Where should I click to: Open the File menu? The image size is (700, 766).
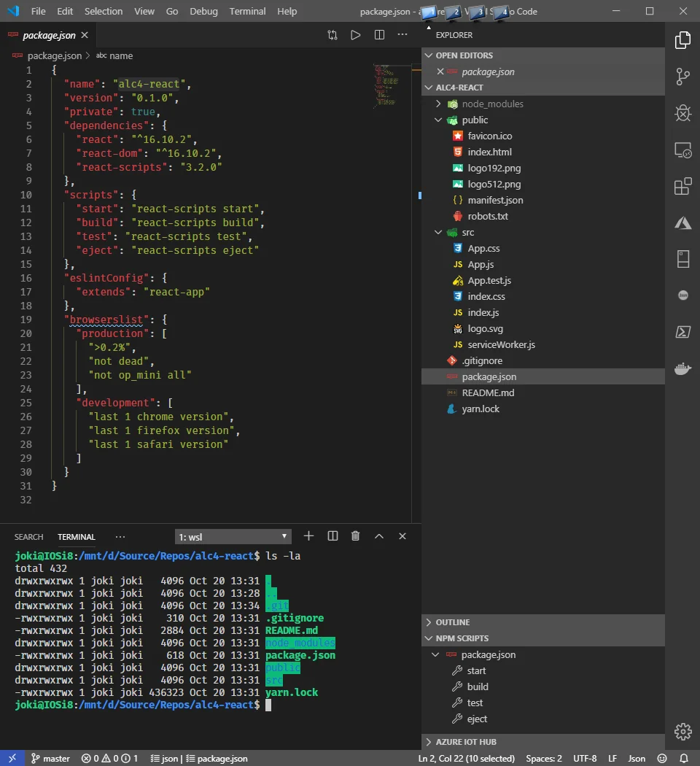[x=38, y=11]
